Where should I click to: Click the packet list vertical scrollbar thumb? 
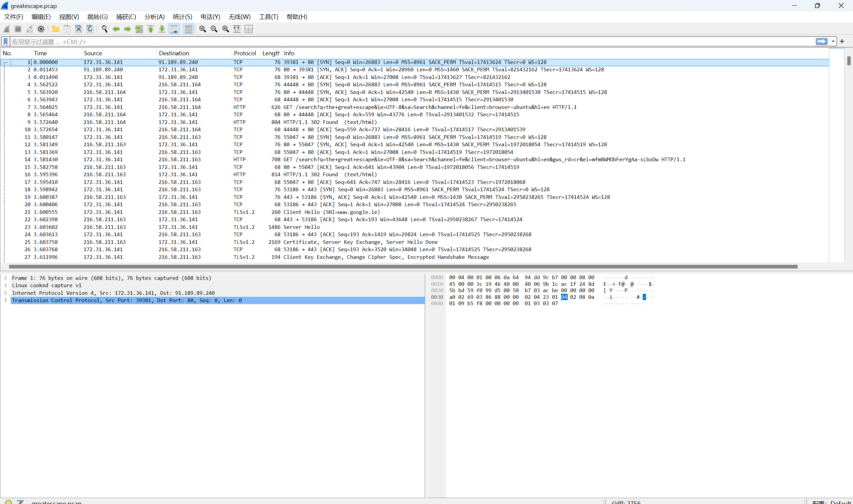[849, 60]
